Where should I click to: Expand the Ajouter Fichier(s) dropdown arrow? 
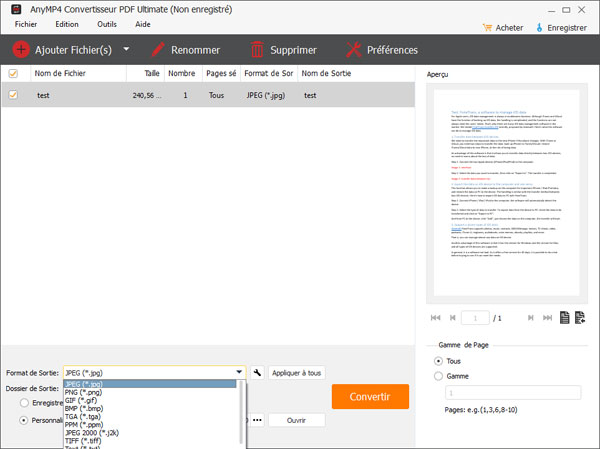126,49
